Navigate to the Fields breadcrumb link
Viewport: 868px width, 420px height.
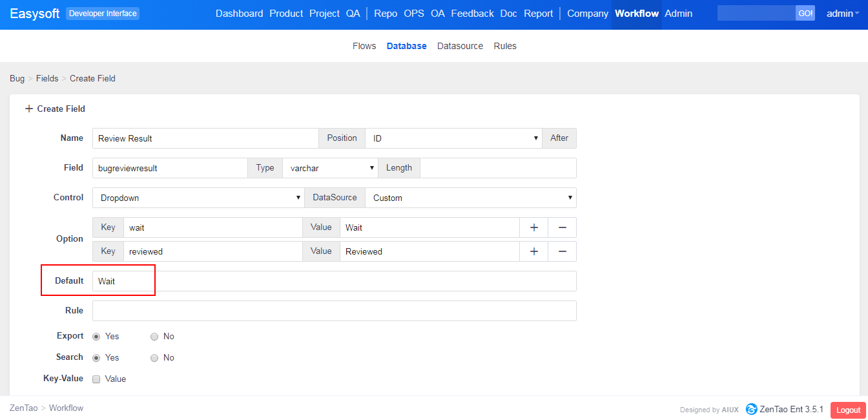[47, 78]
